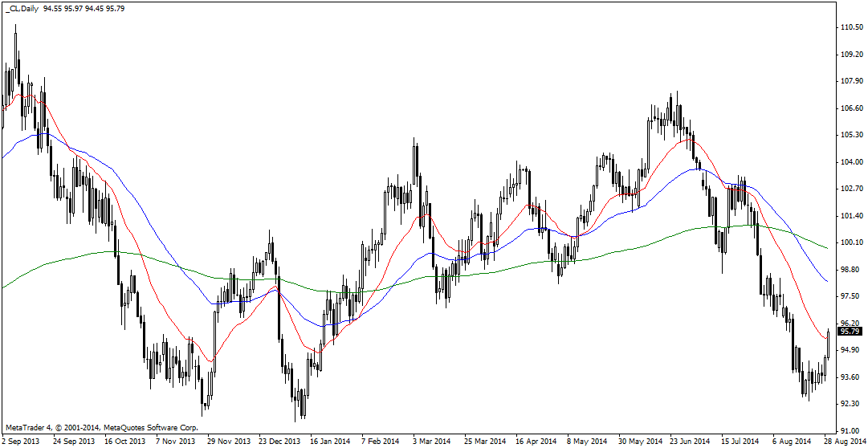Click the current price label 95.79
Image resolution: width=868 pixels, height=448 pixels.
point(850,331)
